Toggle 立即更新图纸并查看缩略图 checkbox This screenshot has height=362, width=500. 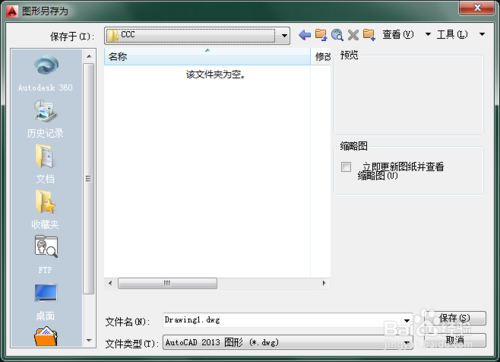tap(346, 167)
